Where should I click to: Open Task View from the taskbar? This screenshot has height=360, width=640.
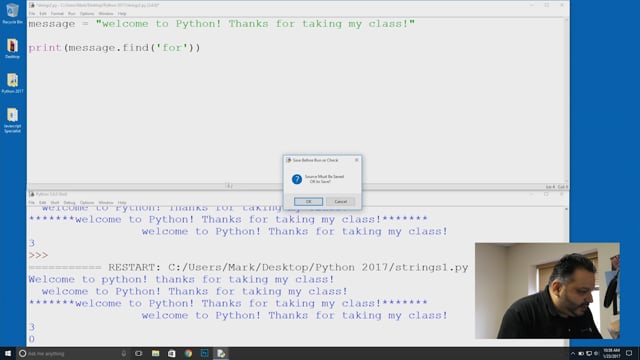point(139,353)
